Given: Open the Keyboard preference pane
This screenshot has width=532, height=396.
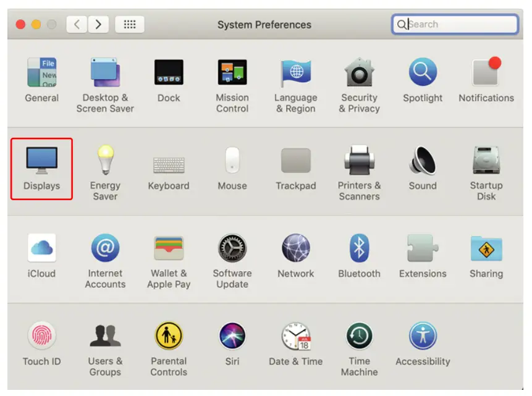Looking at the screenshot, I should pyautogui.click(x=169, y=161).
